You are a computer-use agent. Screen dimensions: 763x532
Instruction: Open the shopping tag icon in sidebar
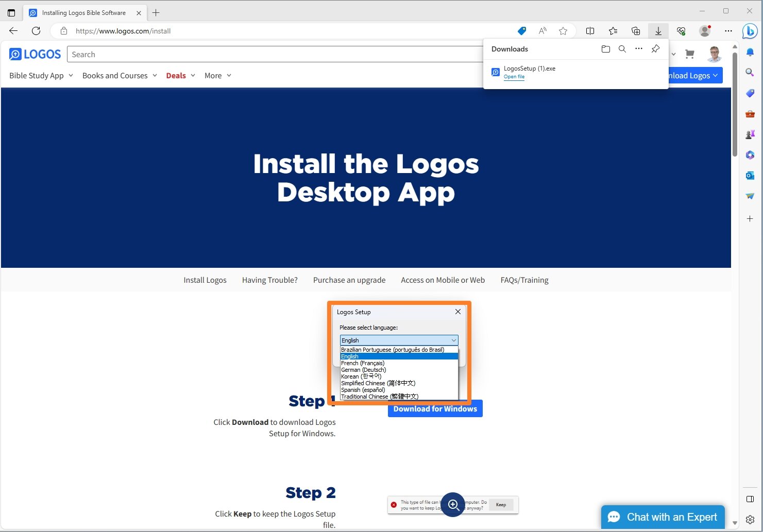coord(750,93)
